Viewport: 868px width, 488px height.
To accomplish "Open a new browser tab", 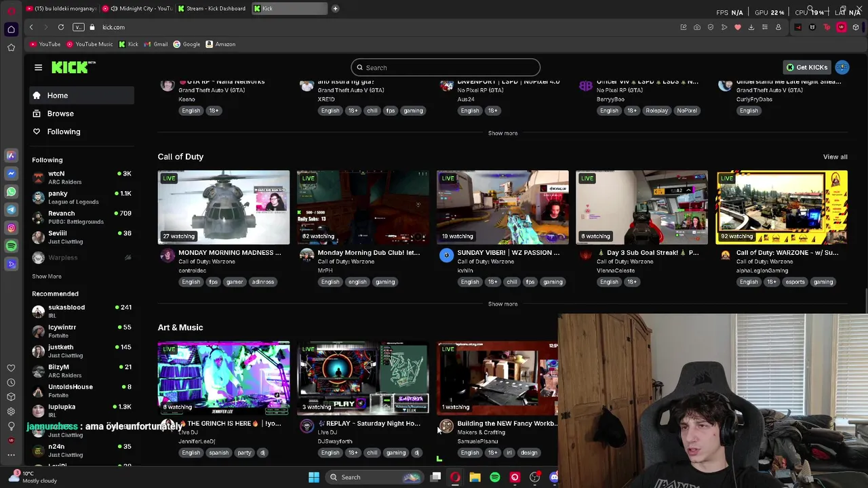I will (x=335, y=9).
